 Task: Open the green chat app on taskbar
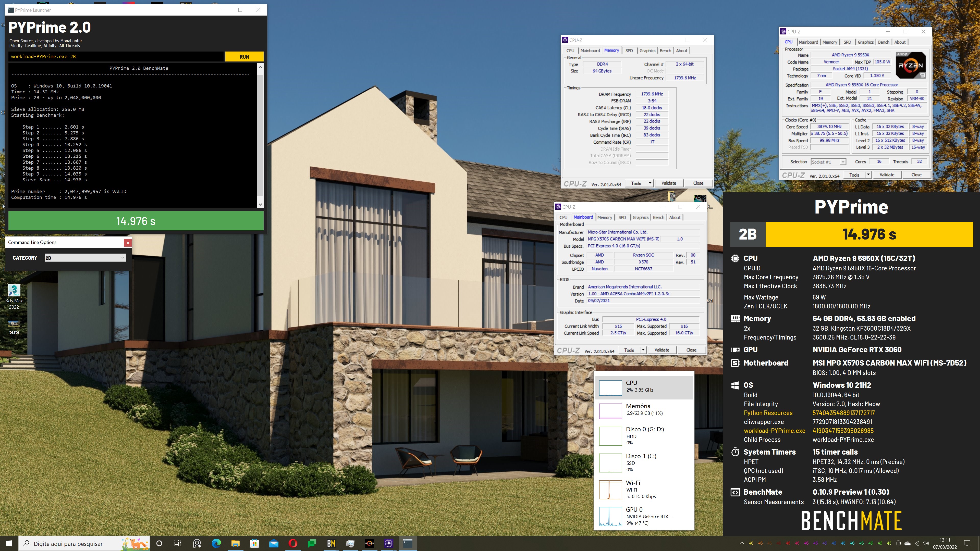(x=312, y=543)
